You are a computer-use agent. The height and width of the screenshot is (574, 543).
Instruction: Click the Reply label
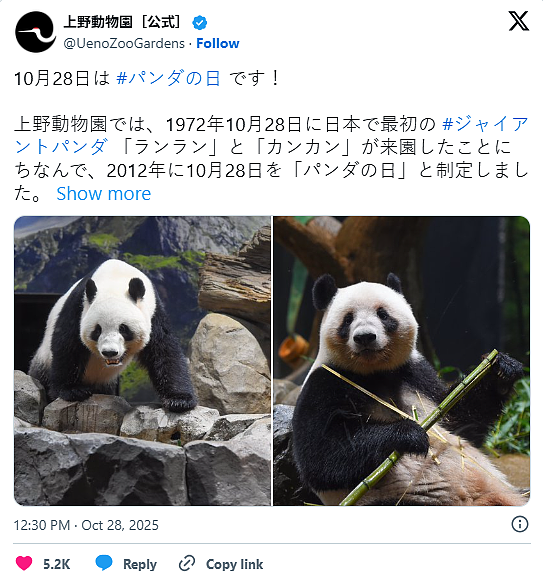click(x=140, y=564)
